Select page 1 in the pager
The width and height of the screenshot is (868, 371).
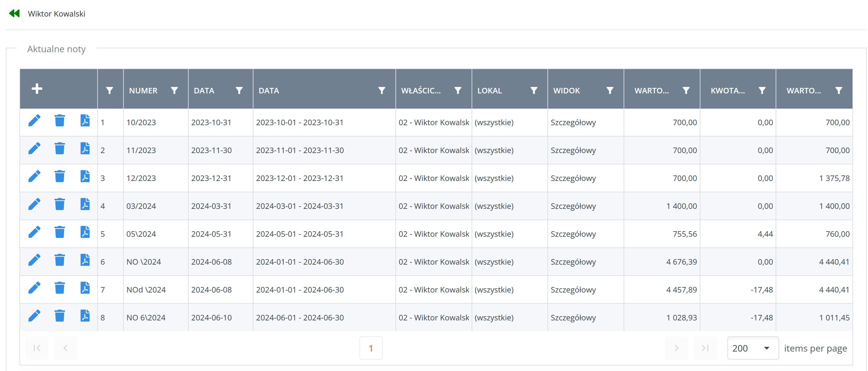tap(371, 348)
